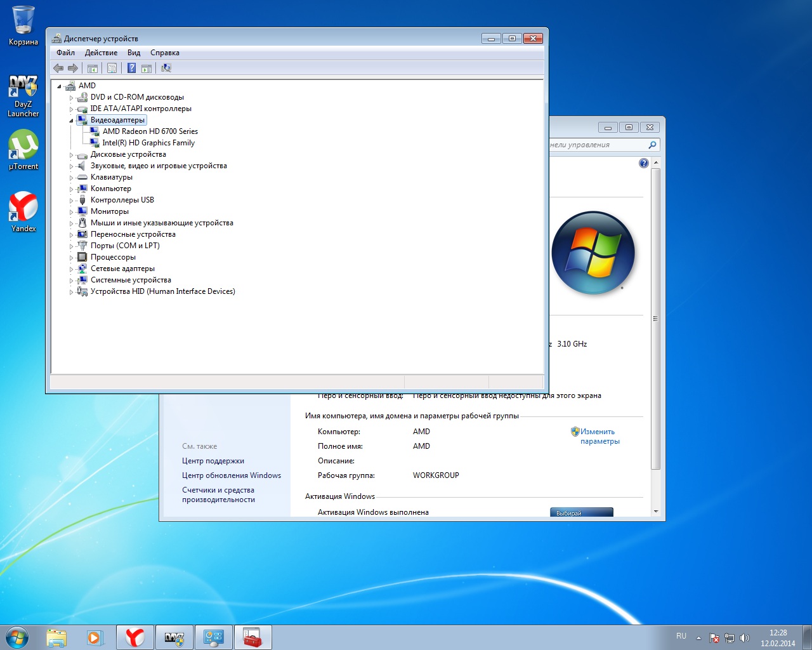Expand Устройства HID (Human Interface Devices)
The image size is (812, 650).
coord(71,292)
